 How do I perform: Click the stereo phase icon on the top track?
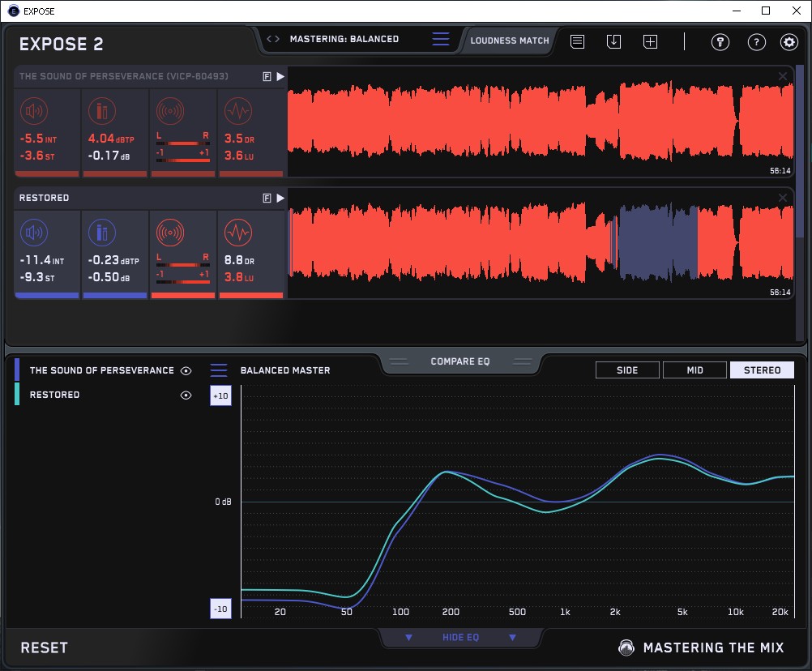[x=169, y=112]
